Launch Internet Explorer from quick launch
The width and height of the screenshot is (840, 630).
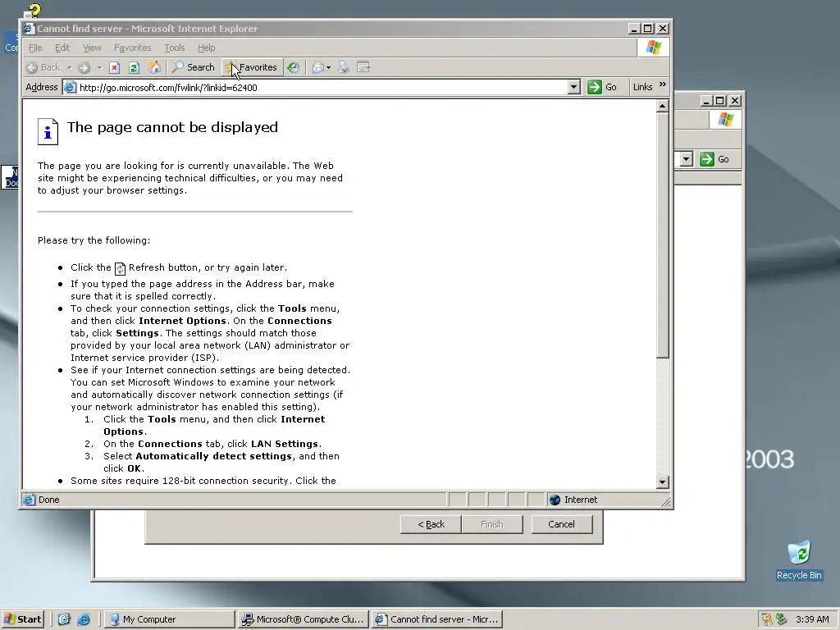[x=84, y=619]
